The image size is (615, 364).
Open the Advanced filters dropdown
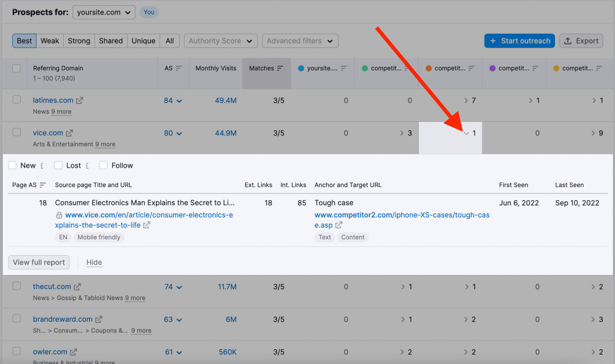pyautogui.click(x=300, y=41)
